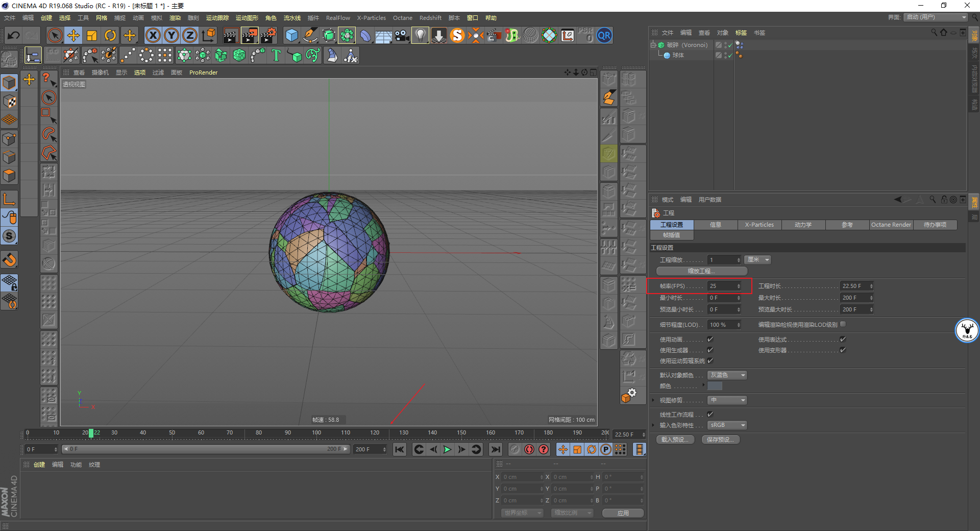Collapse the 破碎 (Voronoi) object tree

tap(653, 45)
